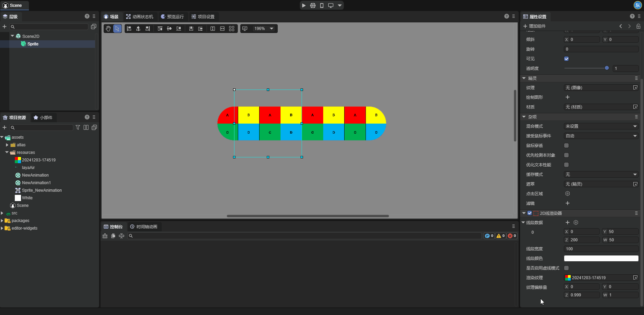Screen dimensions: 644x315
Task: Enable dashed line mode checkbox
Action: 567,268
